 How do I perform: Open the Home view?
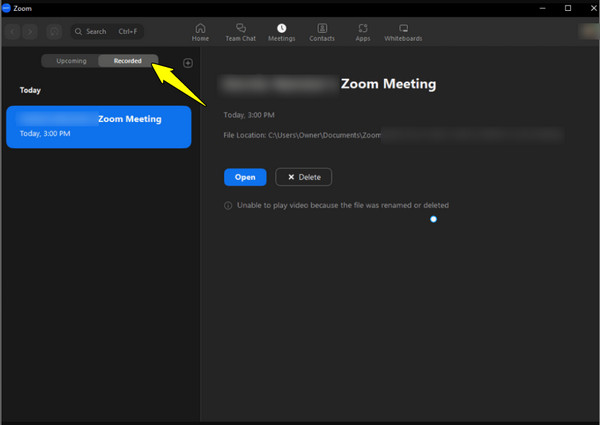200,32
